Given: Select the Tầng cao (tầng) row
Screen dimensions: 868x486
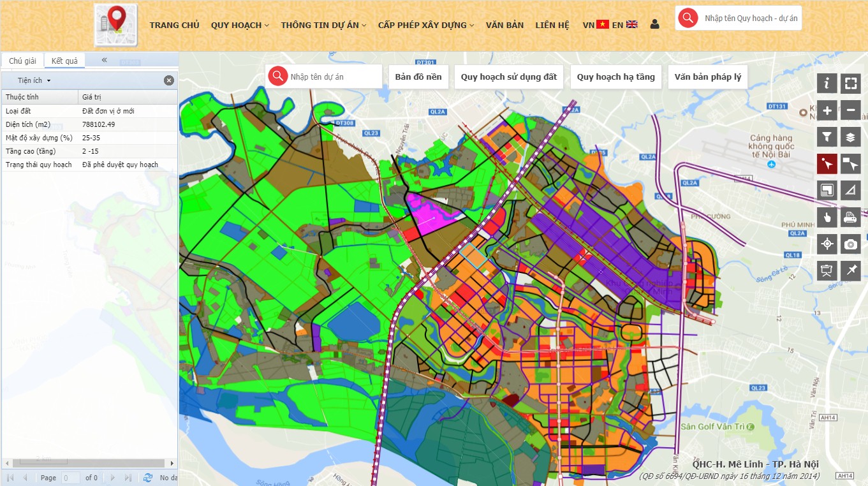Looking at the screenshot, I should (x=89, y=151).
